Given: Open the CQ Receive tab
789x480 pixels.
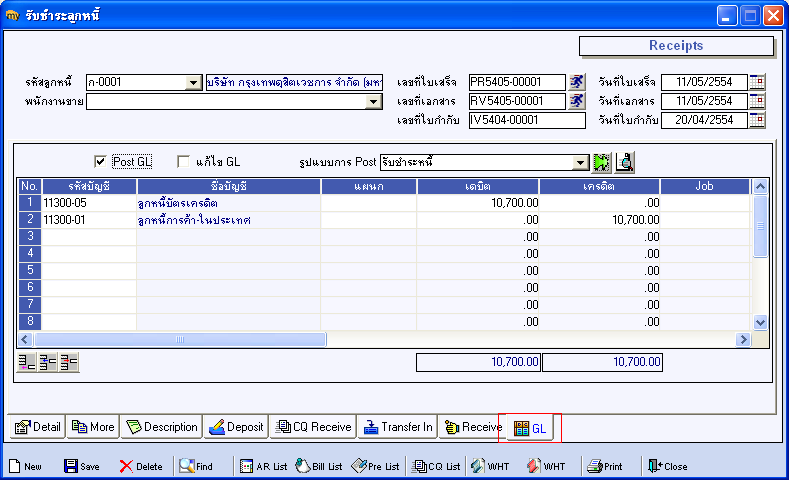Looking at the screenshot, I should point(313,427).
